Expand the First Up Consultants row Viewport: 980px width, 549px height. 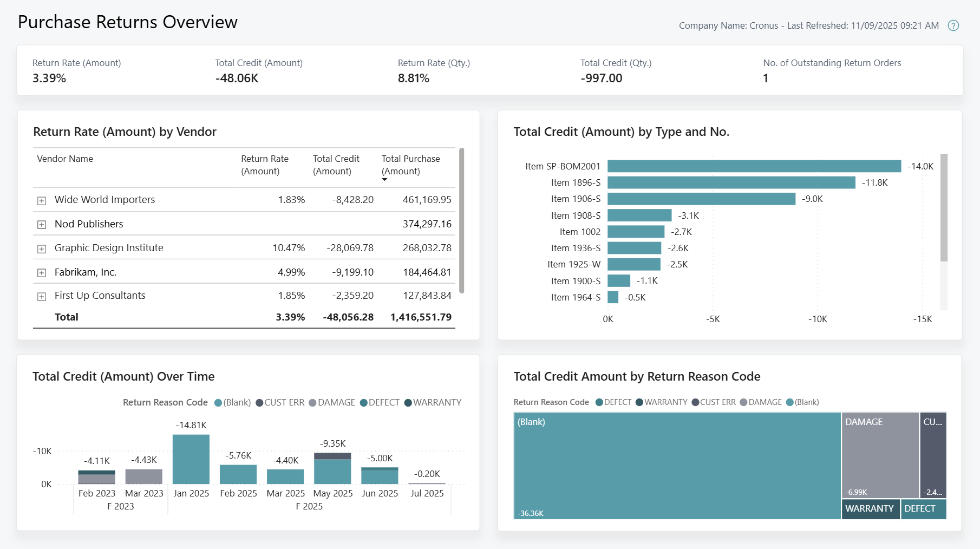42,295
